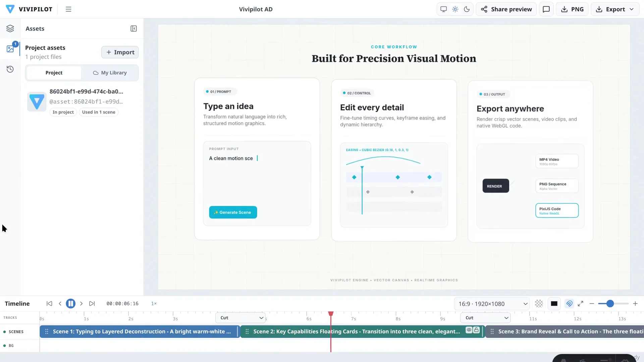The width and height of the screenshot is (644, 362).
Task: Click the BG track label
Action: [11, 346]
